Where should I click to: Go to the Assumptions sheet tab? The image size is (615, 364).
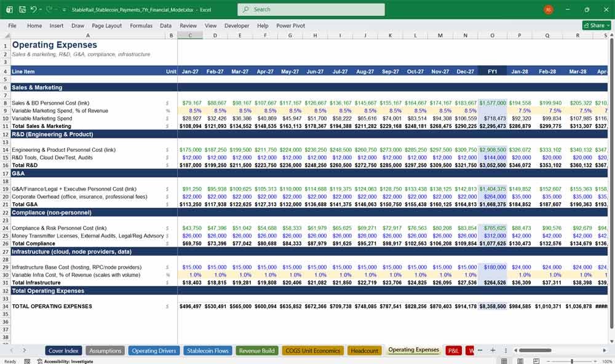tap(105, 350)
